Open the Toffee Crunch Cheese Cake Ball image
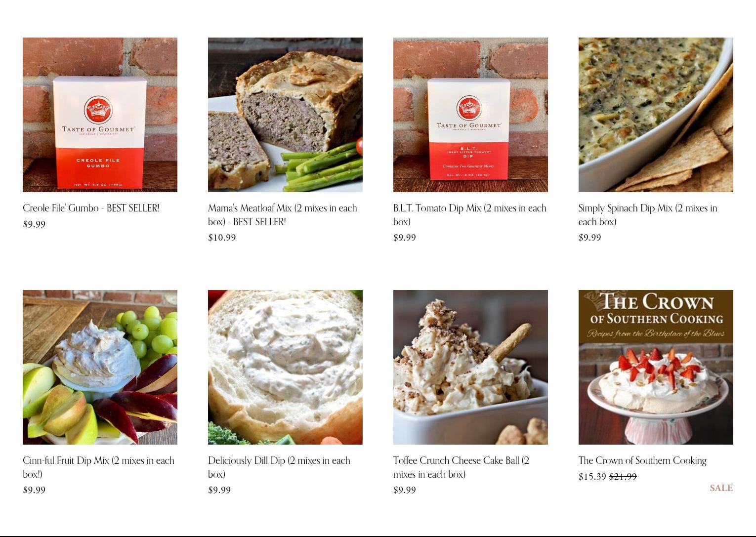This screenshot has height=537, width=756. (x=470, y=367)
